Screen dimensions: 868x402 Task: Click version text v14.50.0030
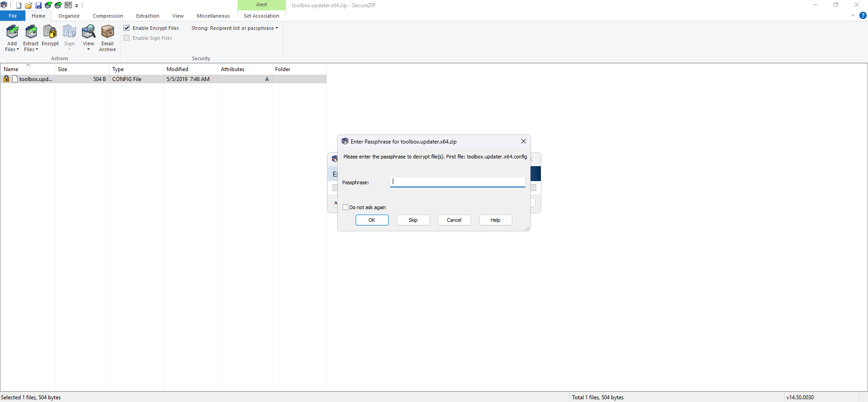[x=800, y=397]
